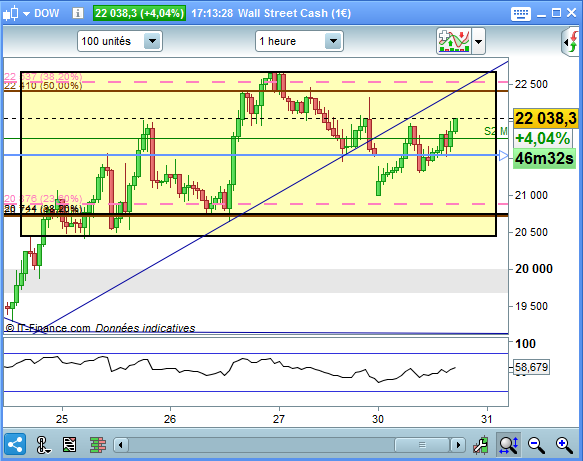This screenshot has width=583, height=461.
Task: Click the horizontal scrollbar thumb
Action: (x=422, y=445)
